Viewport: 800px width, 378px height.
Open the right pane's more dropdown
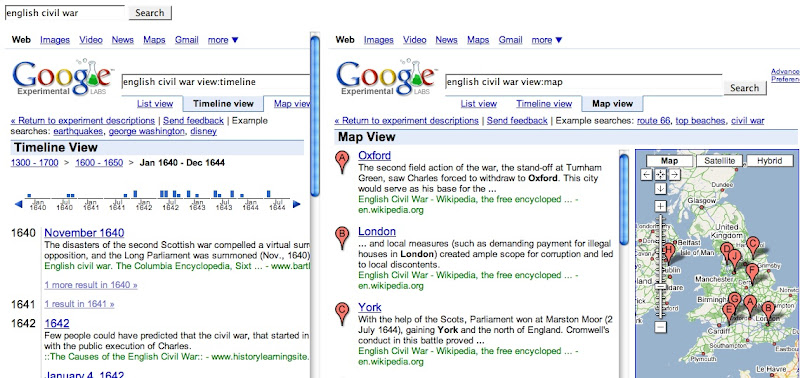(x=547, y=40)
